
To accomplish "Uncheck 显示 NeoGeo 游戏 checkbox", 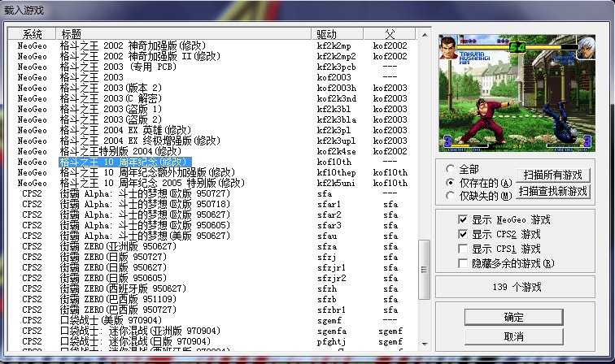I will click(x=463, y=219).
